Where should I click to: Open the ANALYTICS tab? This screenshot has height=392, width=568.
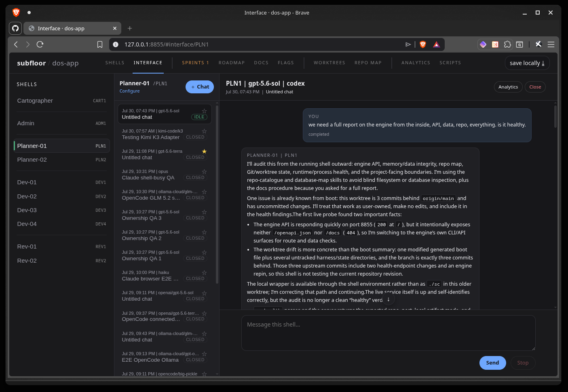tap(416, 63)
